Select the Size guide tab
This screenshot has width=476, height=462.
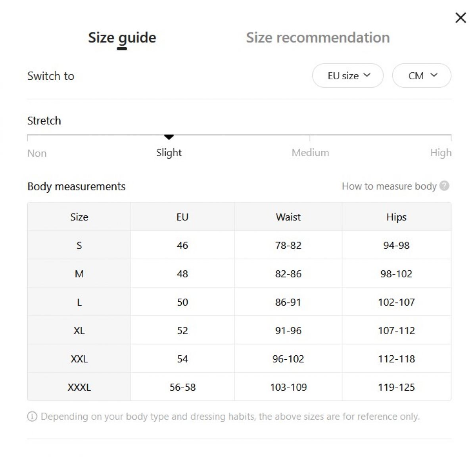(x=122, y=38)
